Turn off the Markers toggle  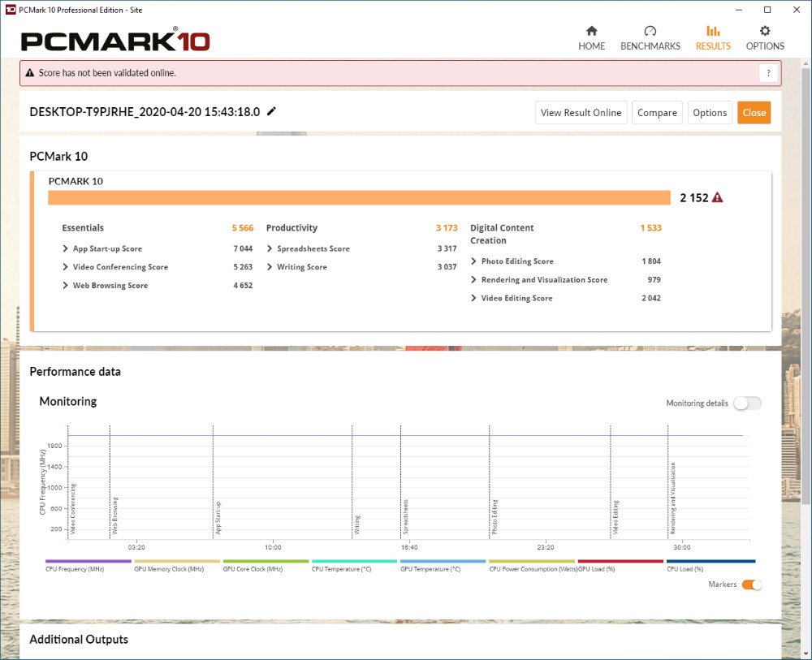(x=751, y=585)
